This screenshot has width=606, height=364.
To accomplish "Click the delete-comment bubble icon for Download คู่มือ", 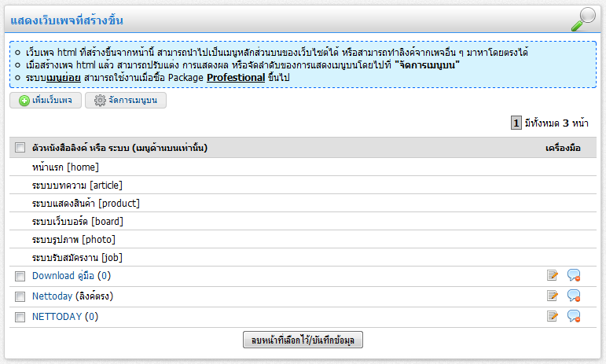I will pos(574,275).
